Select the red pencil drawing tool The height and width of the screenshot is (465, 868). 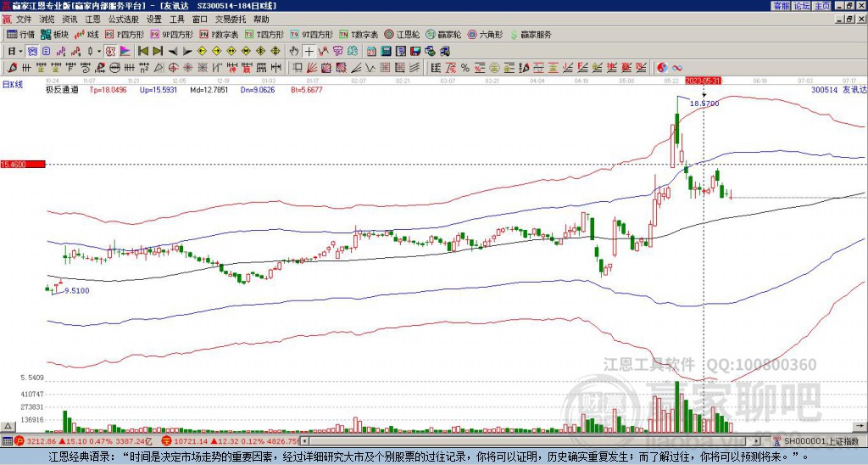[11, 68]
